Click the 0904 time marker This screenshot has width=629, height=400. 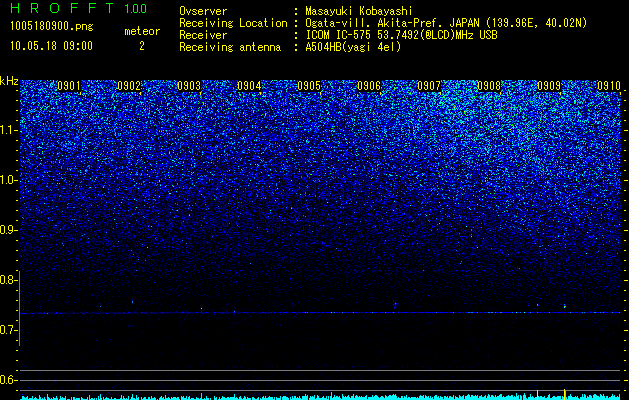pos(249,86)
